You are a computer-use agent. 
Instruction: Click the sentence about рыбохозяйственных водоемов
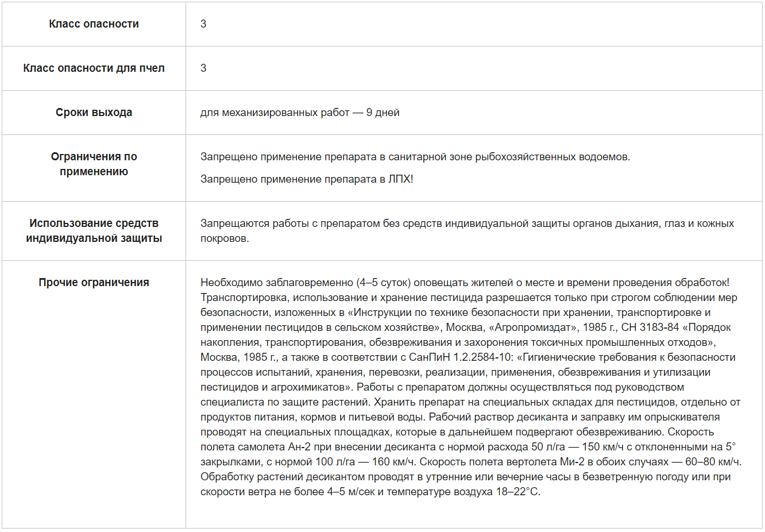tap(415, 157)
